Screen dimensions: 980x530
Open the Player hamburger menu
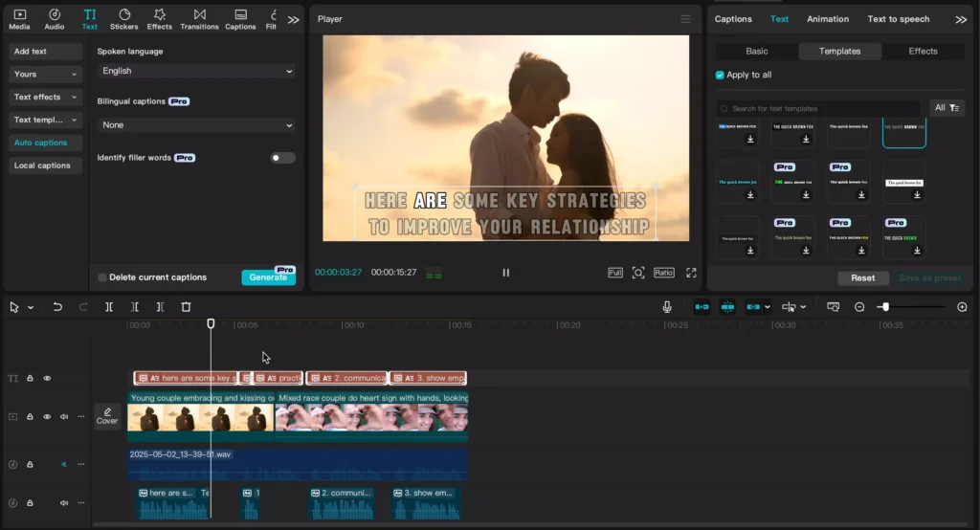click(685, 19)
